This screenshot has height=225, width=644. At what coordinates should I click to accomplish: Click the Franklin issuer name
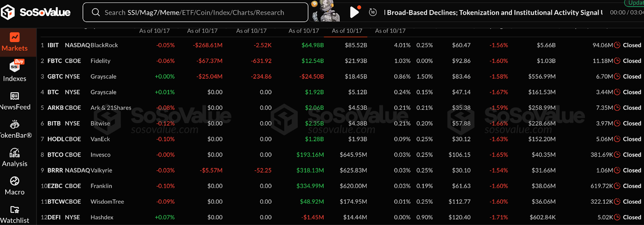pos(101,186)
